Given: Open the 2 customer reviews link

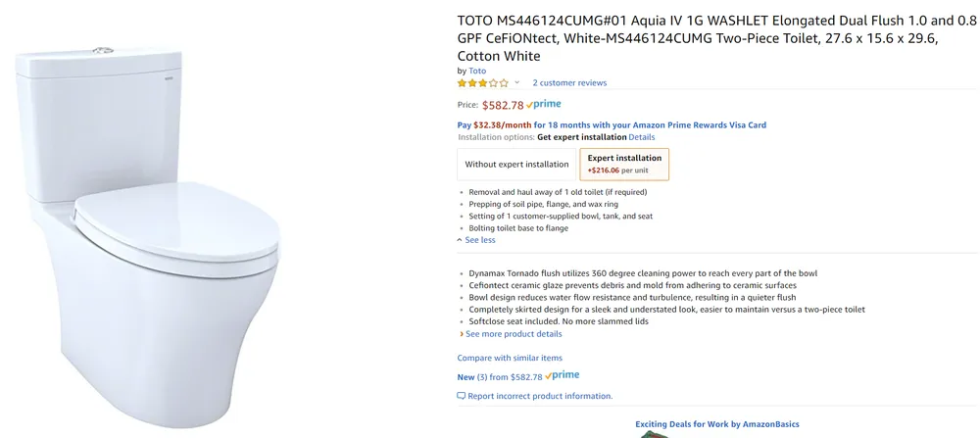Looking at the screenshot, I should click(x=569, y=83).
